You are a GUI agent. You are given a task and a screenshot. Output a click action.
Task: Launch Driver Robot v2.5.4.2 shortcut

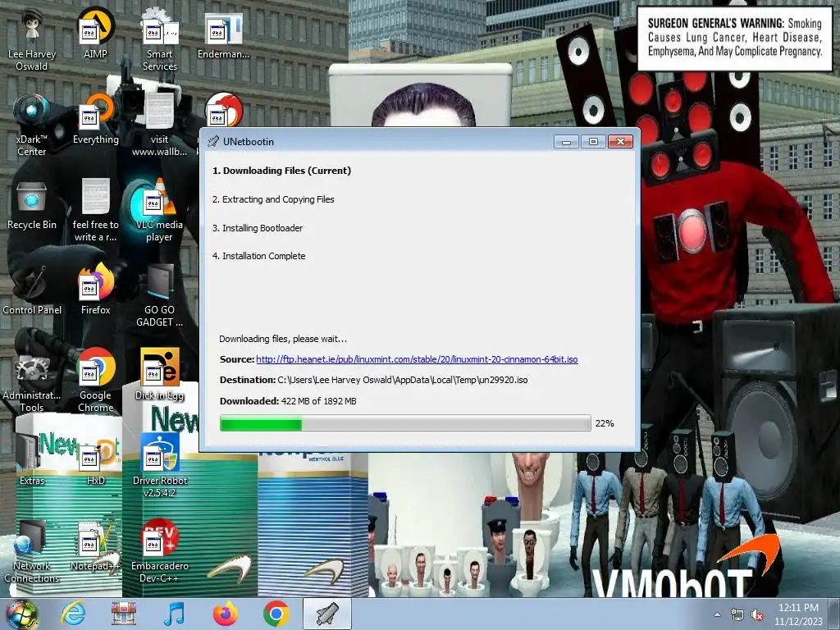tap(160, 466)
